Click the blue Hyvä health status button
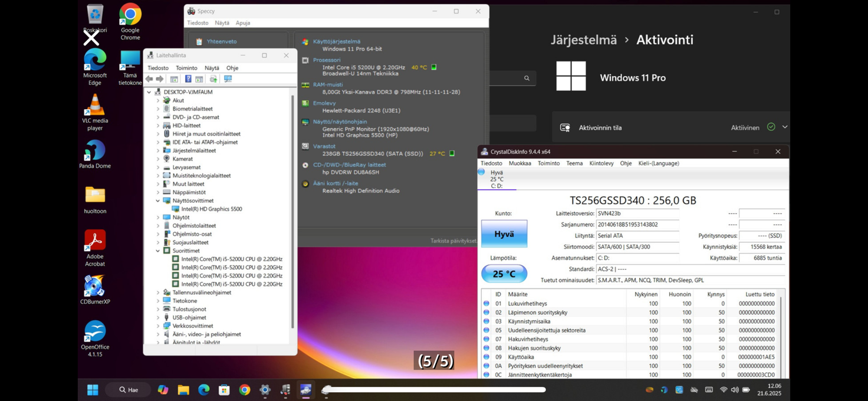Viewport: 868px width, 401px height. click(504, 234)
